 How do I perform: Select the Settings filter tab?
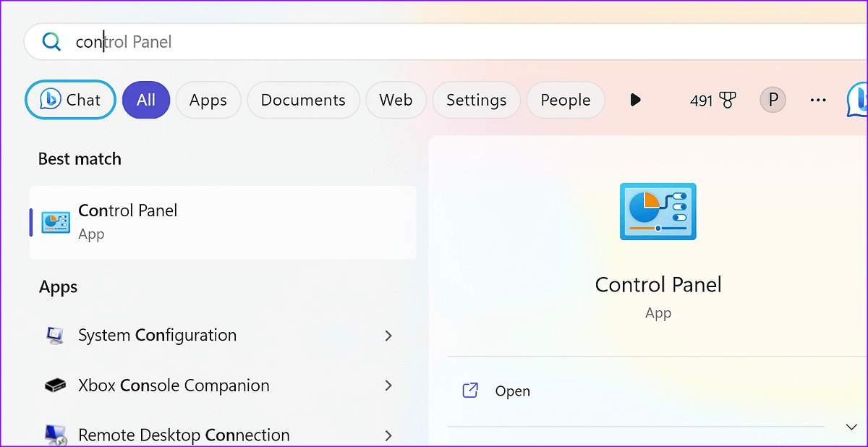tap(476, 100)
